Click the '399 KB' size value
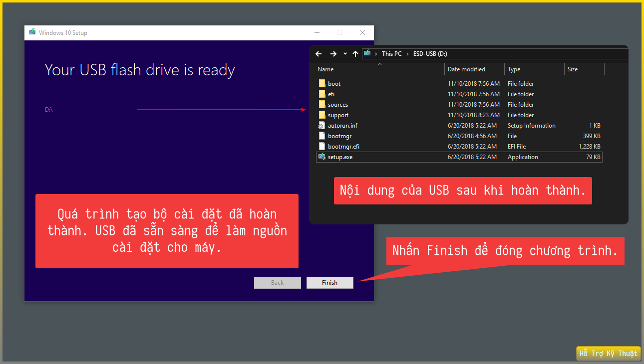This screenshot has height=364, width=644. (592, 136)
